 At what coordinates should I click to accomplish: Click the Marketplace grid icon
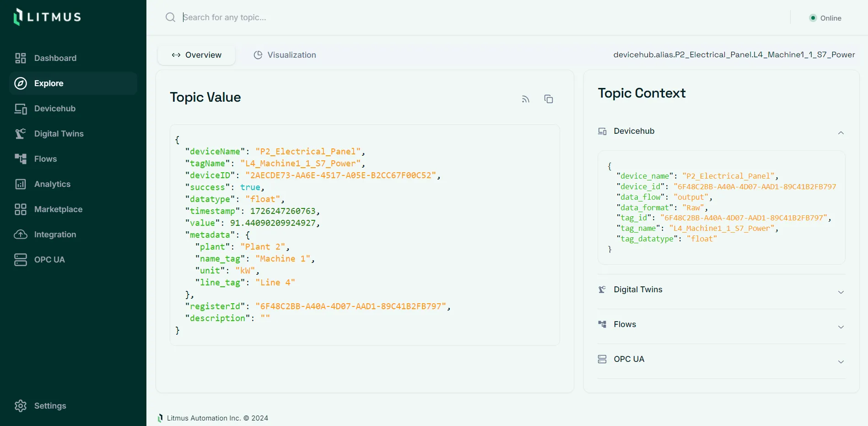[21, 209]
